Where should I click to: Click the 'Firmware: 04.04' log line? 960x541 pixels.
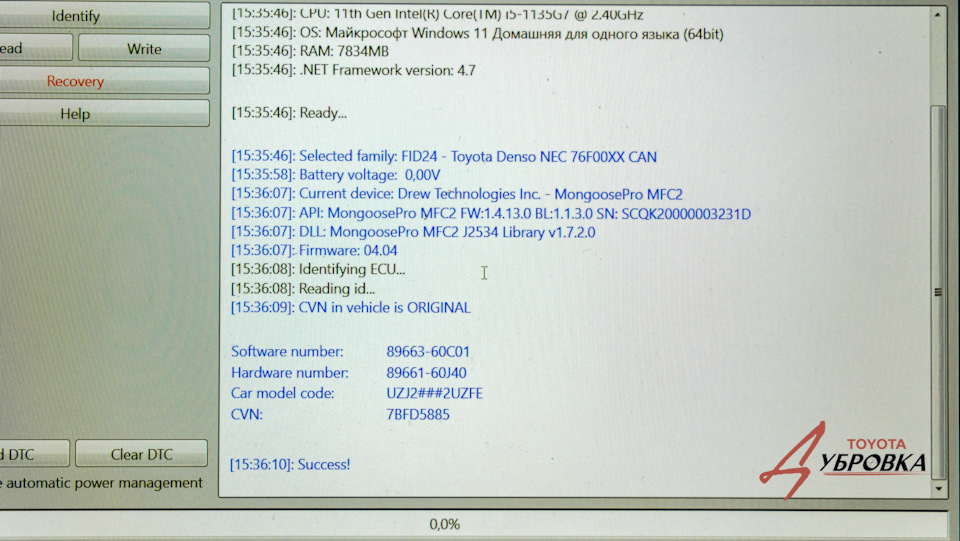tap(314, 250)
